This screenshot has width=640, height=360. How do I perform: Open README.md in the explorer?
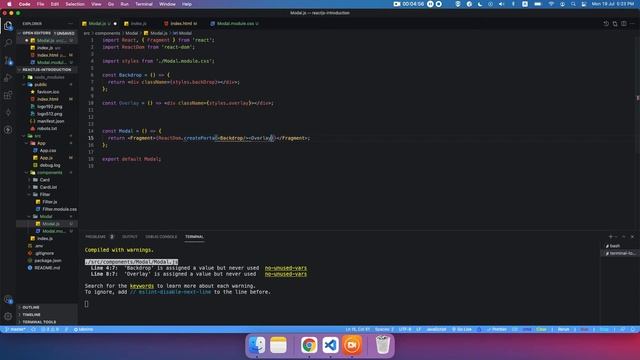point(47,268)
